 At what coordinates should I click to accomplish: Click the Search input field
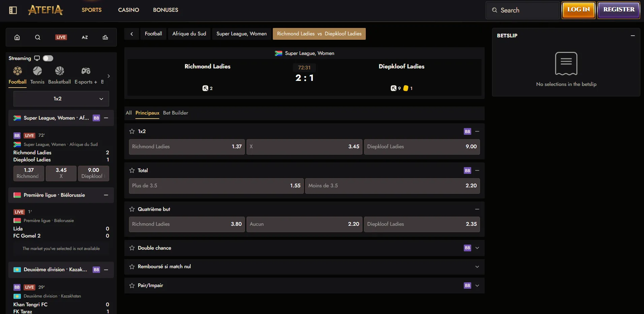(523, 10)
